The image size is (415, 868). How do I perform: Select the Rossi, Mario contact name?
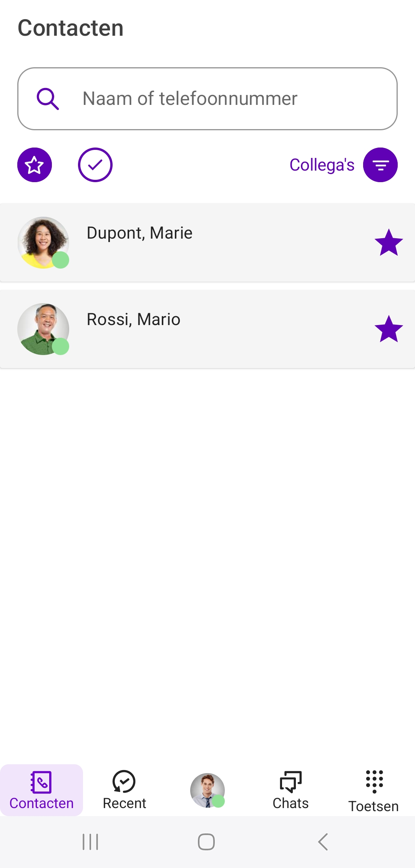click(133, 319)
